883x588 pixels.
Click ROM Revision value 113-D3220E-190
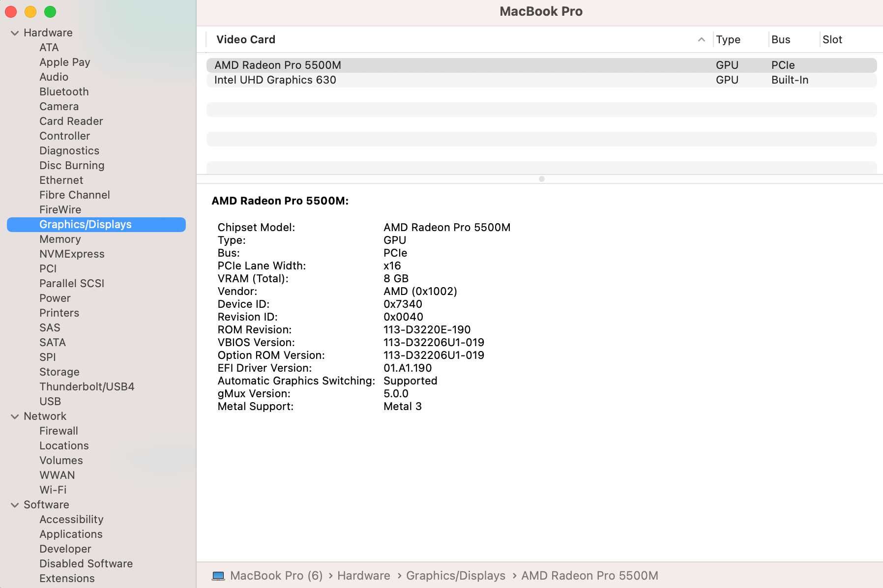[x=427, y=330]
